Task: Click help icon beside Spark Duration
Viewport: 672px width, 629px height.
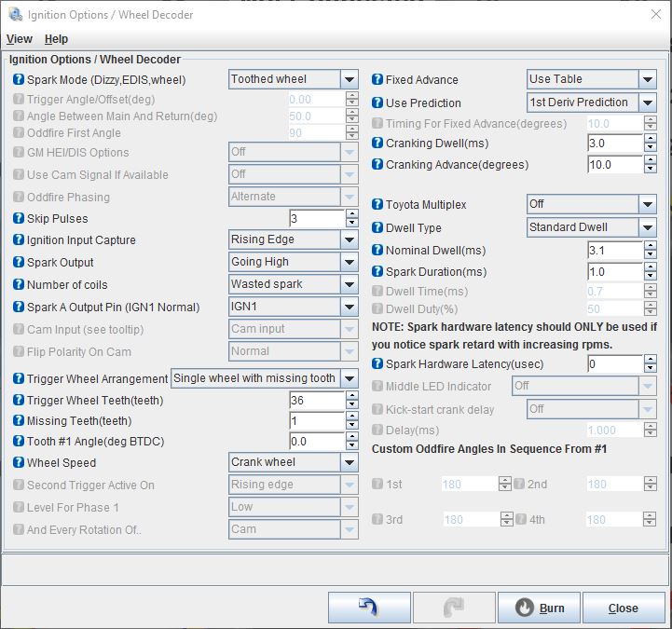Action: [377, 271]
